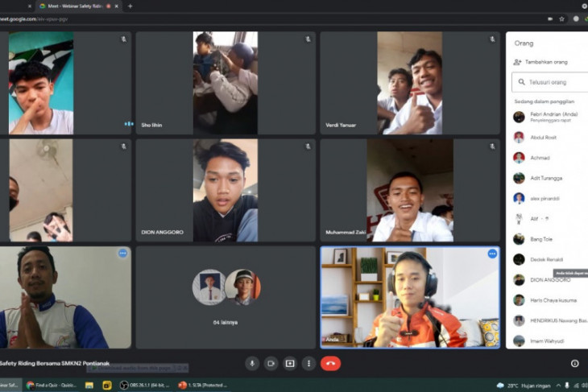Select HENDRIKUS Nawang in participant list
This screenshot has width=588, height=392.
(x=547, y=320)
